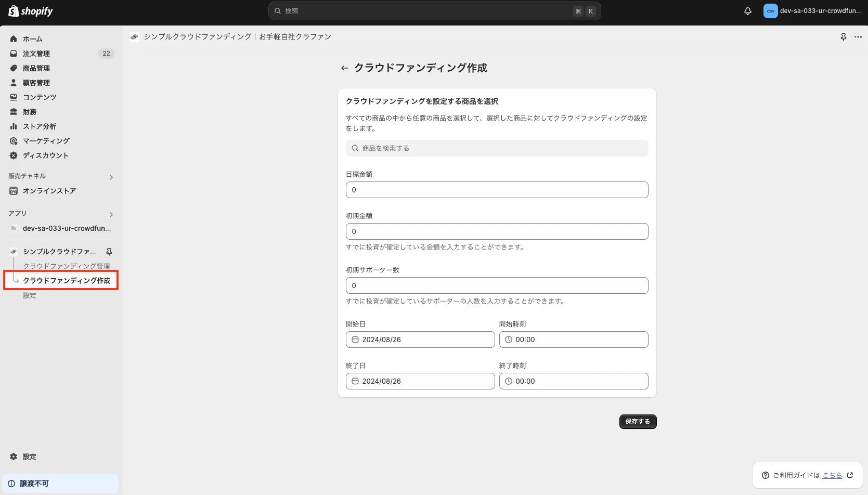Click the dev store avatar in top right
The image size is (868, 495).
(770, 10)
